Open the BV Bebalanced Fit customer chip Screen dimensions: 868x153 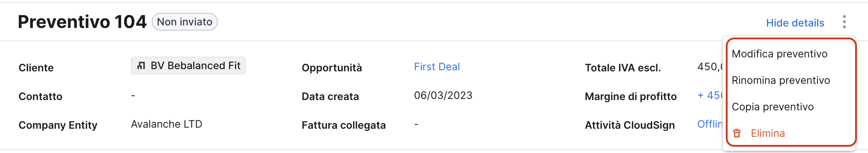tap(188, 65)
